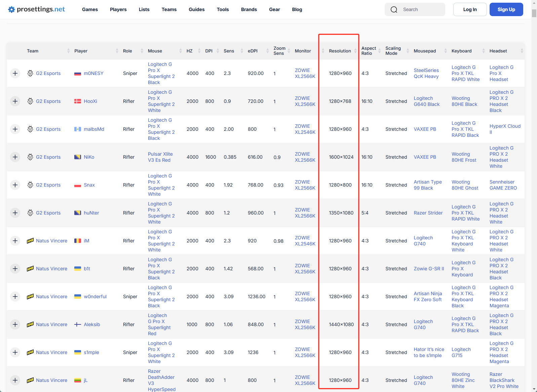This screenshot has height=392, width=537.
Task: Open the Teams menu
Action: [169, 9]
